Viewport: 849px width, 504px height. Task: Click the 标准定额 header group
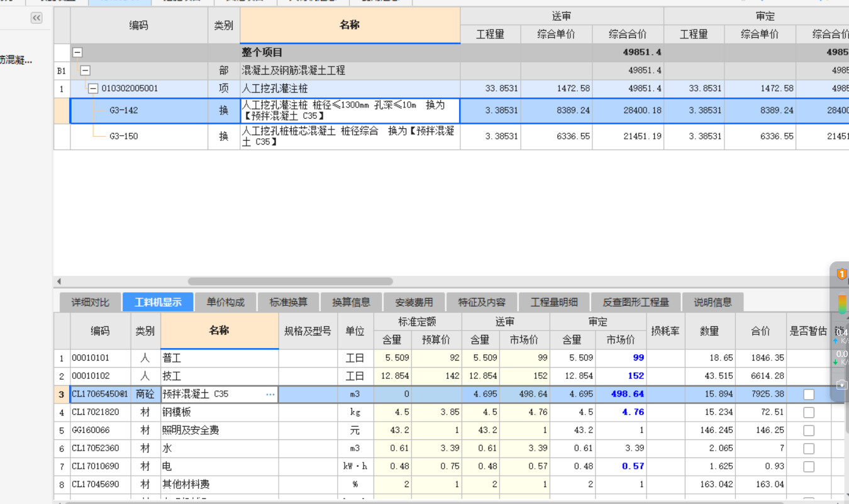click(x=418, y=322)
